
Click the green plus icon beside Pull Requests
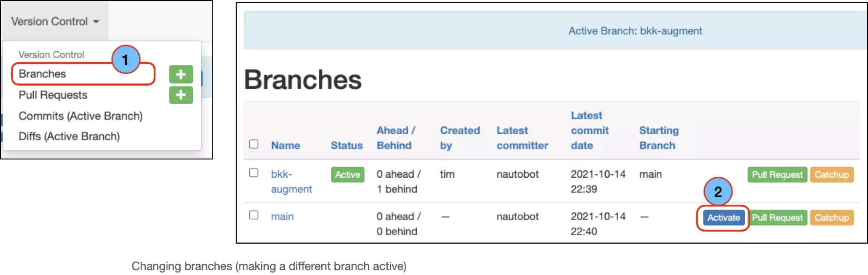(181, 95)
